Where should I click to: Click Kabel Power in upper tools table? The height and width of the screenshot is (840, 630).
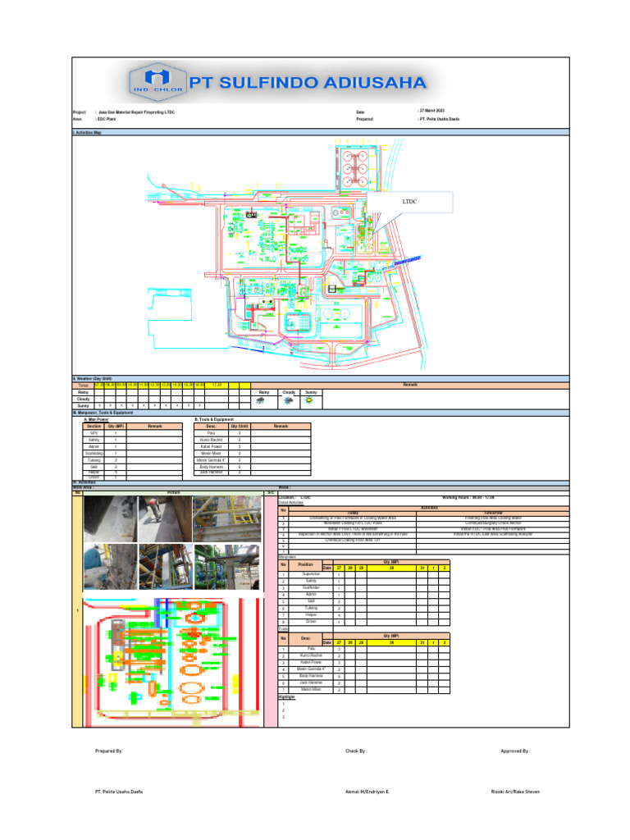[x=211, y=446]
